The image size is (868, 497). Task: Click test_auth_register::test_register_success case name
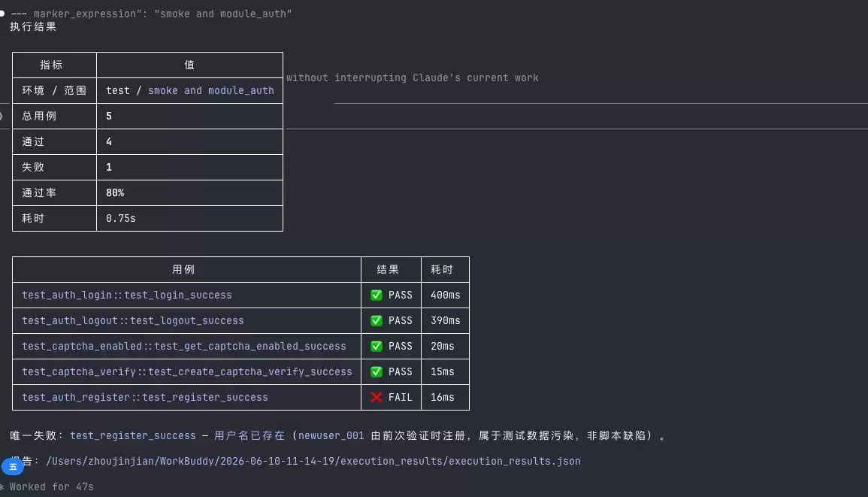145,397
